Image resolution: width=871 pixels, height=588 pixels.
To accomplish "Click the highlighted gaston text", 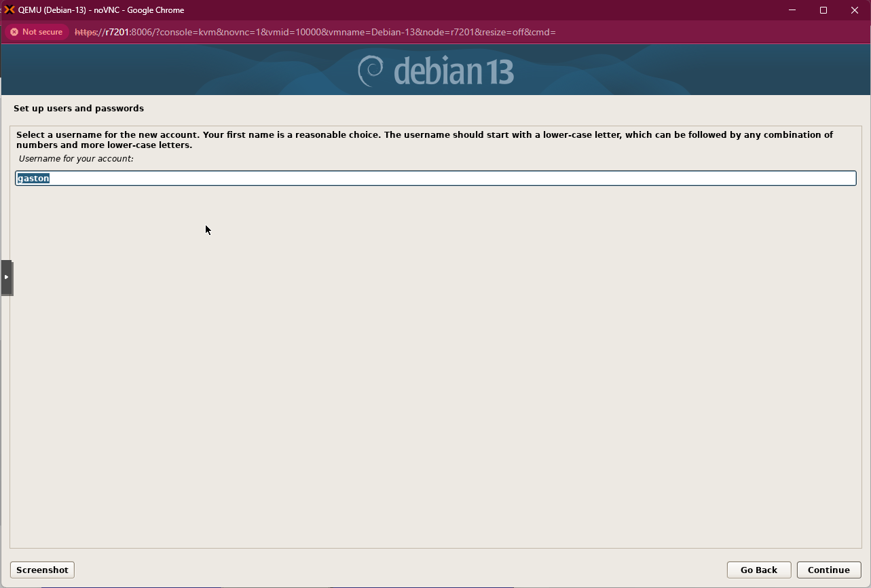I will (33, 177).
